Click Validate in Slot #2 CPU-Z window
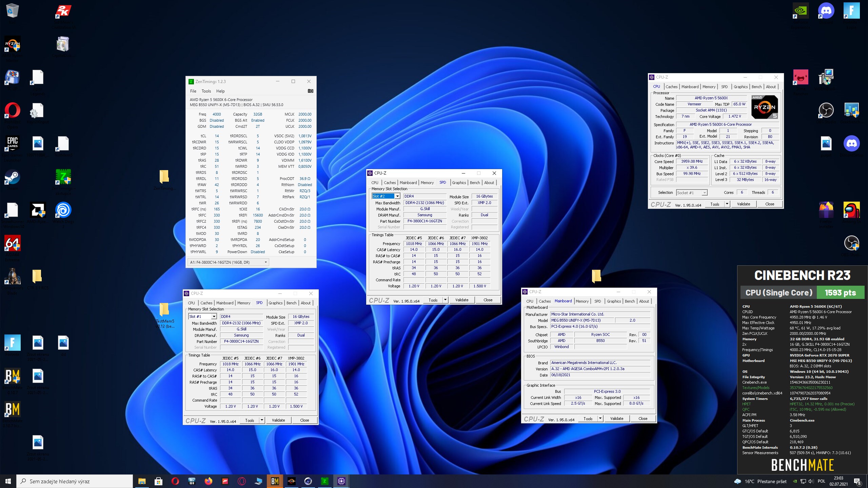The width and height of the screenshot is (868, 488). click(x=461, y=300)
